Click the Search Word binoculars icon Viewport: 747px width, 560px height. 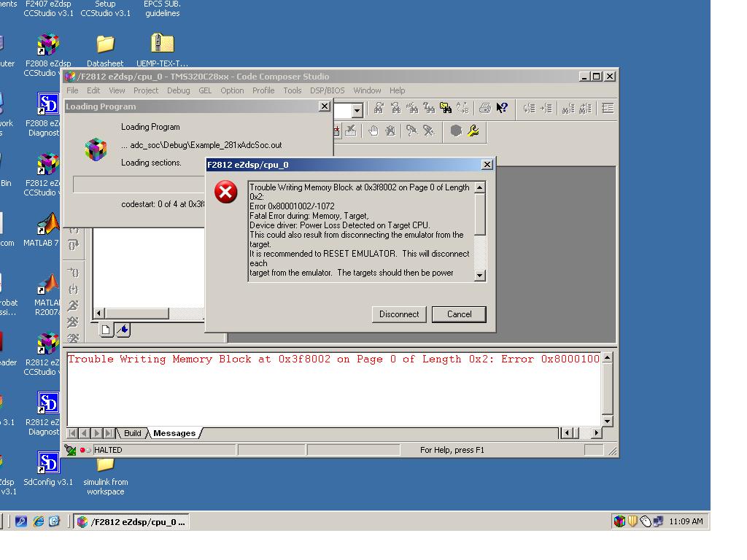click(x=412, y=108)
